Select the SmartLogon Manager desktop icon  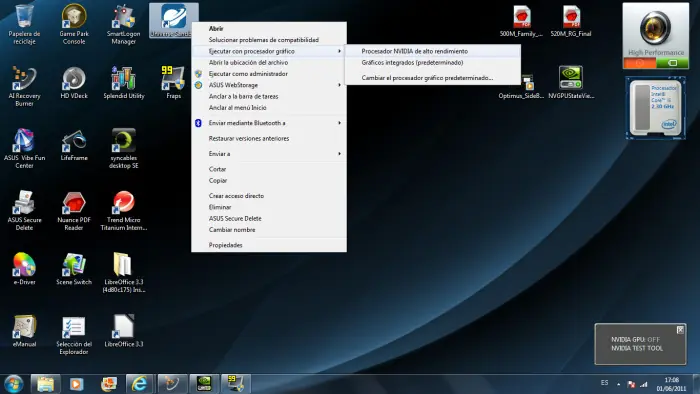coord(124,25)
